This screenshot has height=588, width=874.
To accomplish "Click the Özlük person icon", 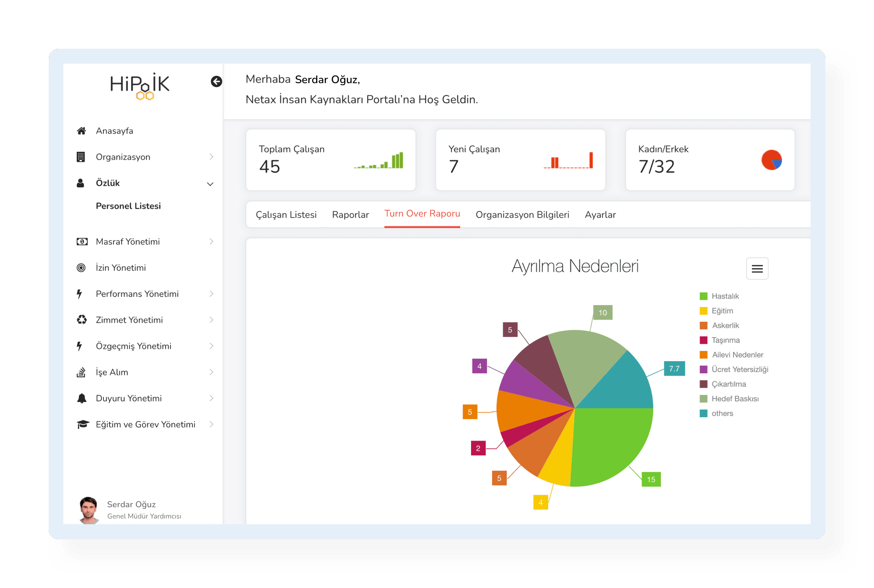I will [81, 183].
